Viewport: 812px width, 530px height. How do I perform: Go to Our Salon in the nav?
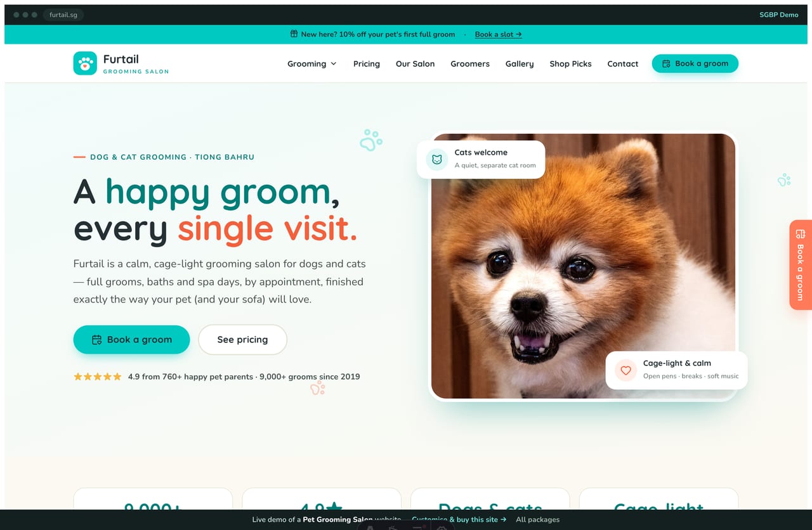pos(416,64)
